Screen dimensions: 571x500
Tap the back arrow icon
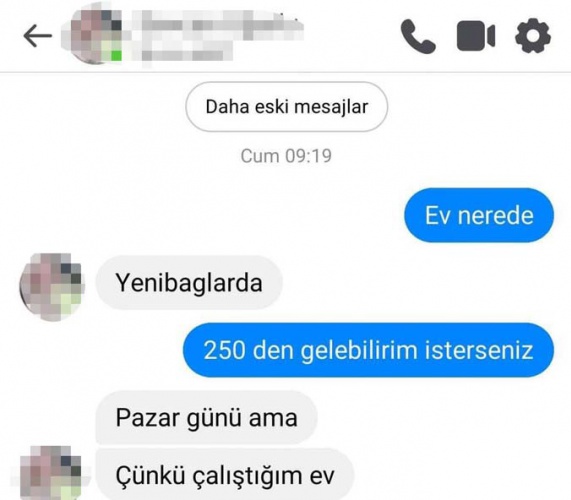tap(38, 36)
